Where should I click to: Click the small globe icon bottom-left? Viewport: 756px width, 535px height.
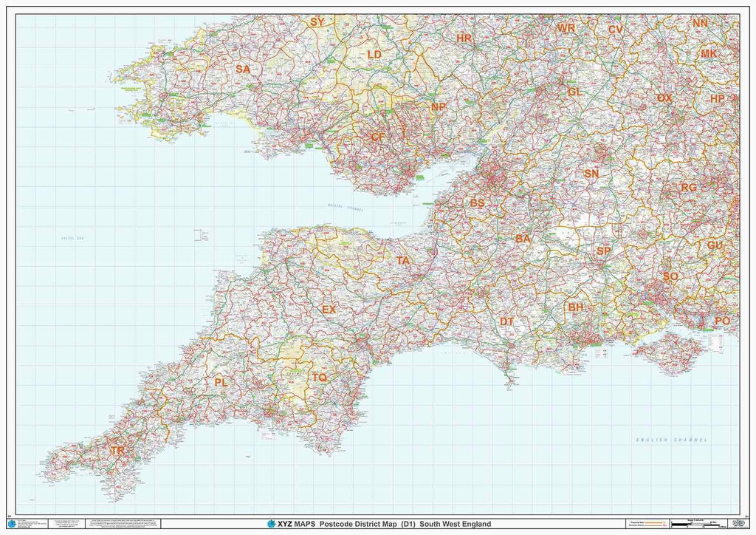coord(11,525)
